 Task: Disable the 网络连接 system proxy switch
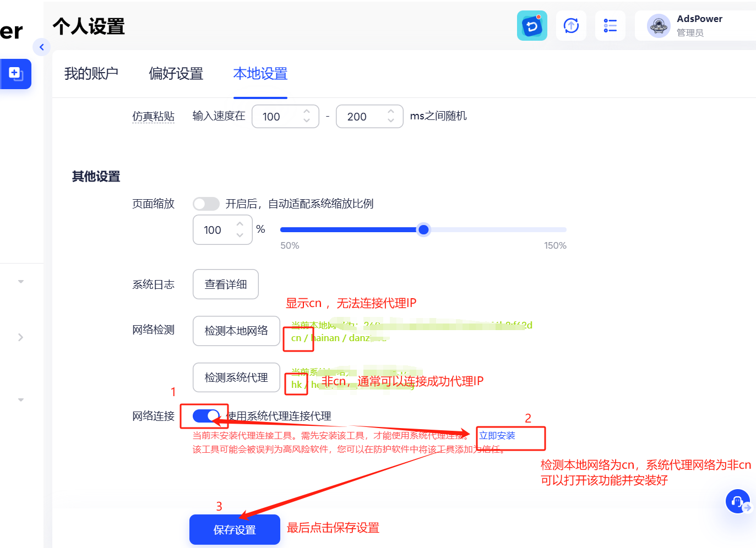coord(205,417)
